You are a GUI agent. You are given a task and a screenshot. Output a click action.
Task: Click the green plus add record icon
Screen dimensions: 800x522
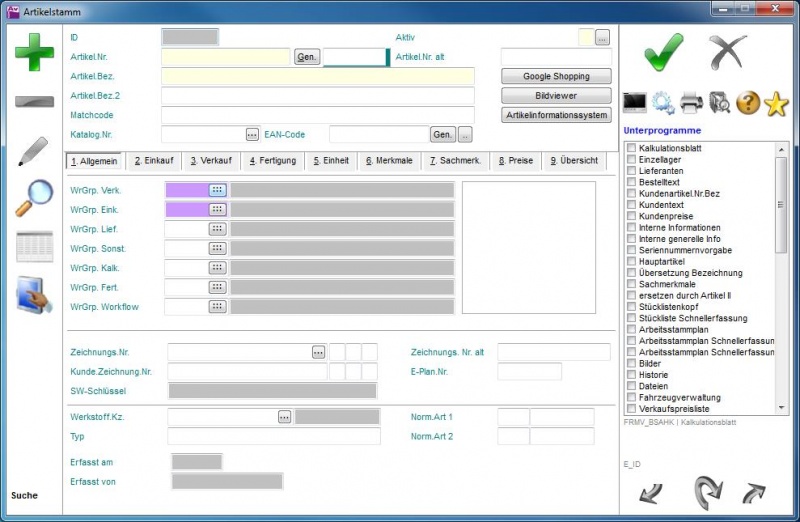tap(34, 50)
